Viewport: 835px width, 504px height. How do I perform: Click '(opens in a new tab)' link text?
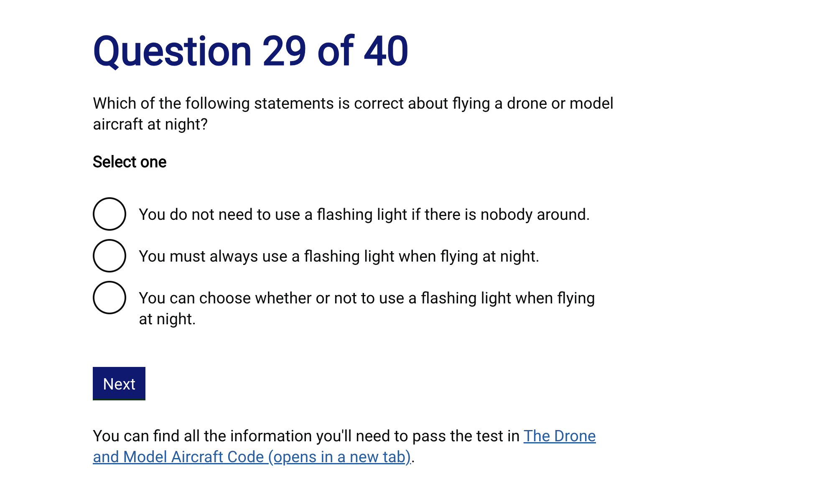click(339, 457)
